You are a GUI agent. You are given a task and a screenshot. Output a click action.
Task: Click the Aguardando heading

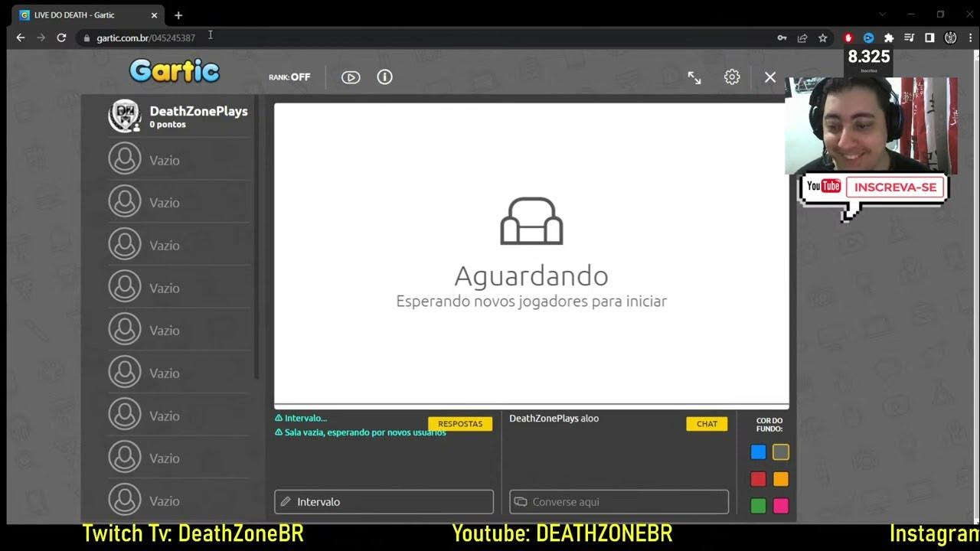point(531,275)
